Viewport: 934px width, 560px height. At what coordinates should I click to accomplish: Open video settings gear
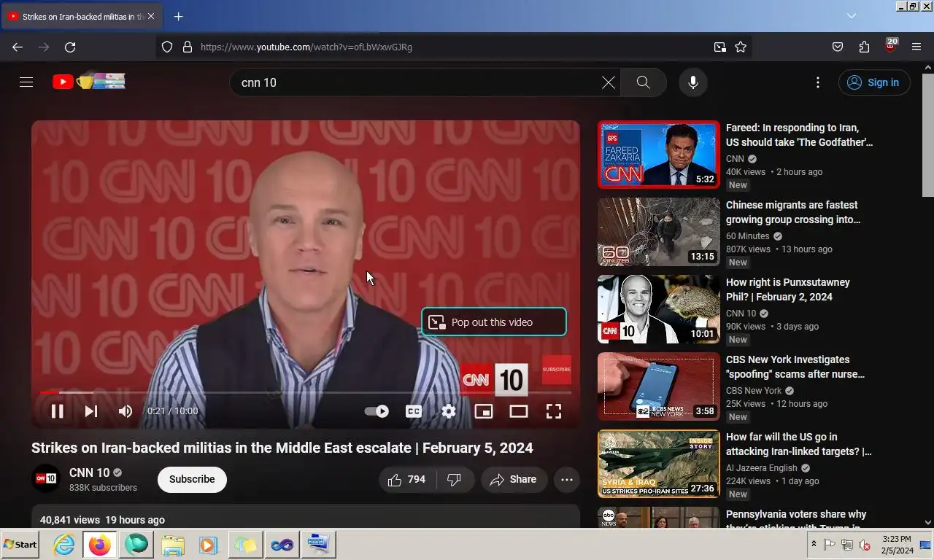[449, 411]
